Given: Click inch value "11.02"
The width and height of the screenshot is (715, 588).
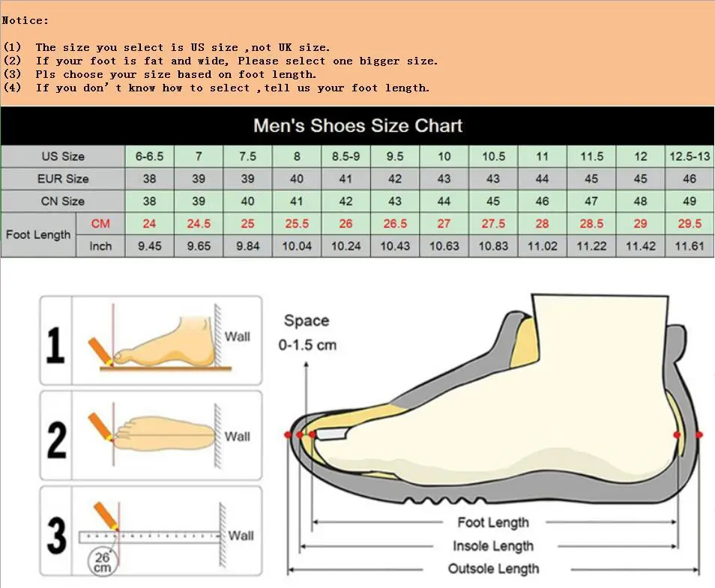Looking at the screenshot, I should point(542,246).
